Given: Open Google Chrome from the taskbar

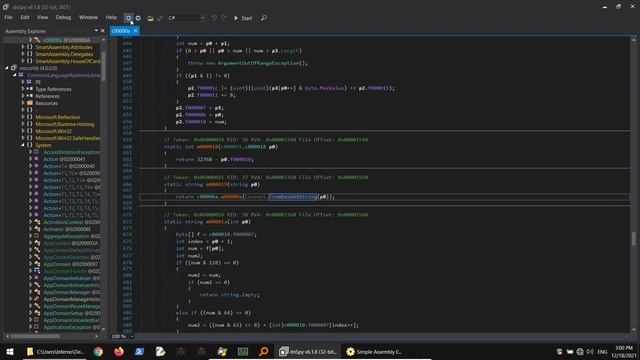Looking at the screenshot, I should (x=98, y=351).
